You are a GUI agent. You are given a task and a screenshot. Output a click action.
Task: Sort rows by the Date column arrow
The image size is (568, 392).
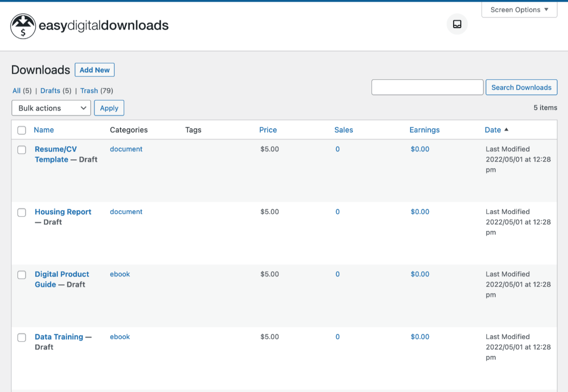(x=507, y=130)
